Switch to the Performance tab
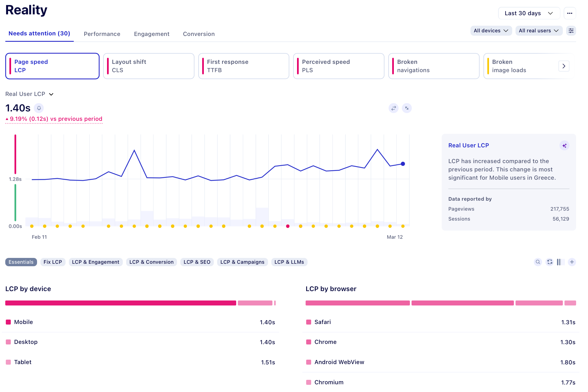This screenshot has height=392, width=588. 102,34
